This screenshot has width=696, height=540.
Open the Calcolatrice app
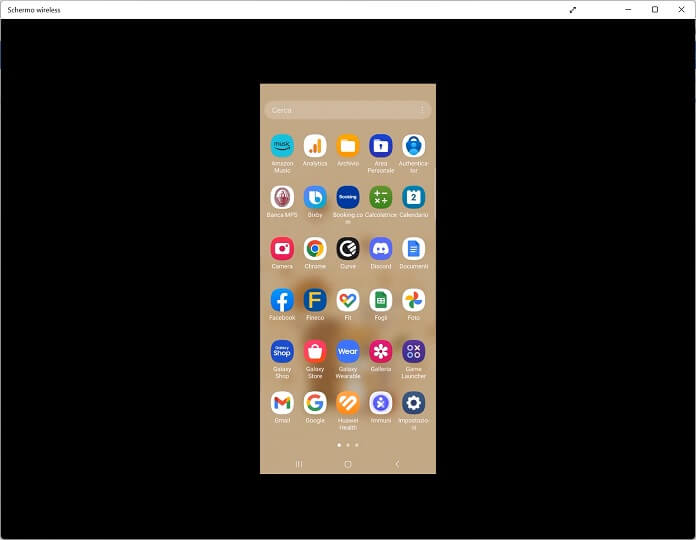[381, 197]
